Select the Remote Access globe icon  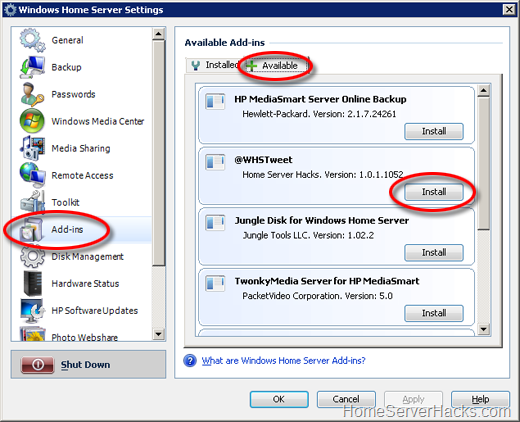coord(32,175)
